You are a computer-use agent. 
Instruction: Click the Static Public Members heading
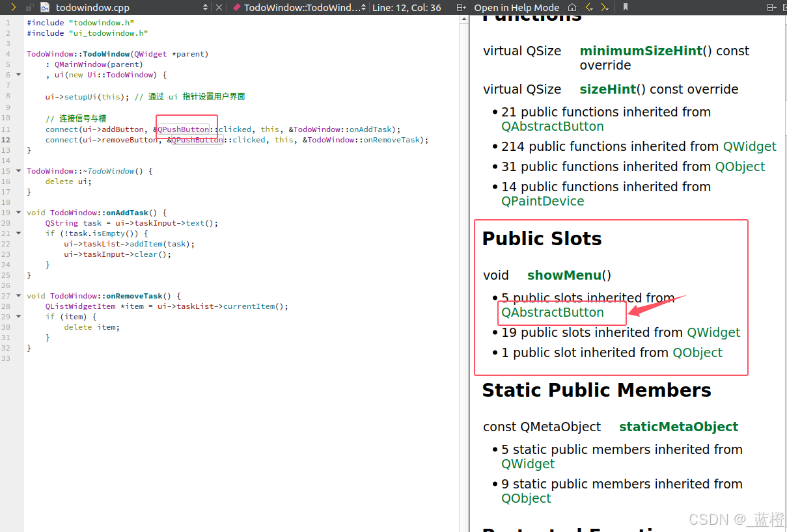pyautogui.click(x=596, y=390)
